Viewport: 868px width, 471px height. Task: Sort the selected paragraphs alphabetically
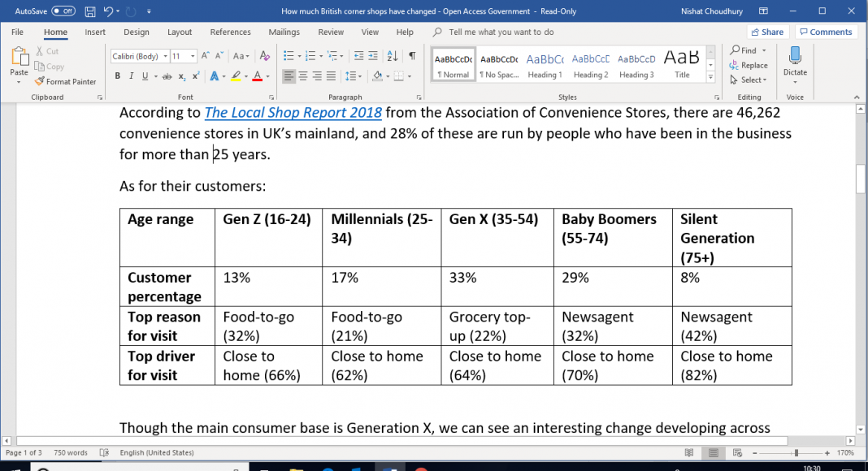[x=393, y=56]
